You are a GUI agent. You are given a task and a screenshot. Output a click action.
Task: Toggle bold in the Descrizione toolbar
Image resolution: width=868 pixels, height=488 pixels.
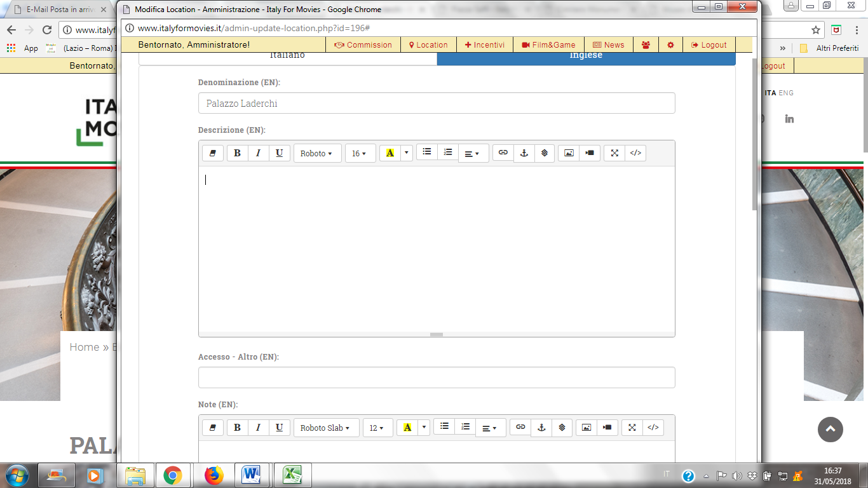coord(238,153)
